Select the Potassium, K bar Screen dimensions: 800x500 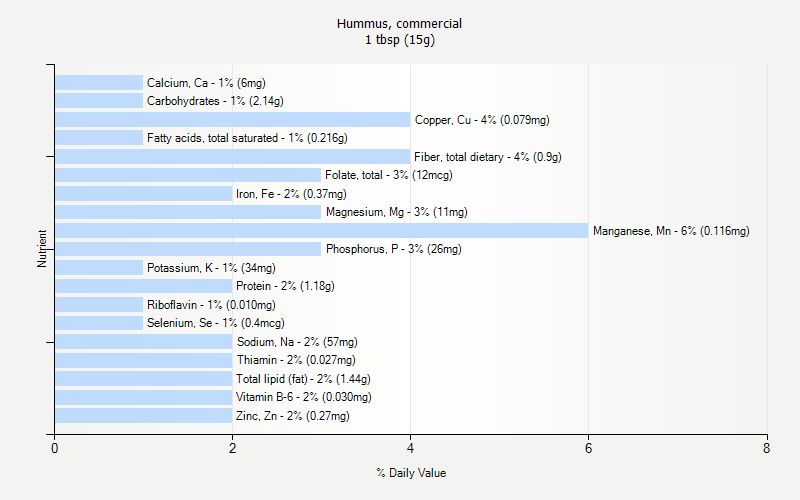pyautogui.click(x=99, y=267)
